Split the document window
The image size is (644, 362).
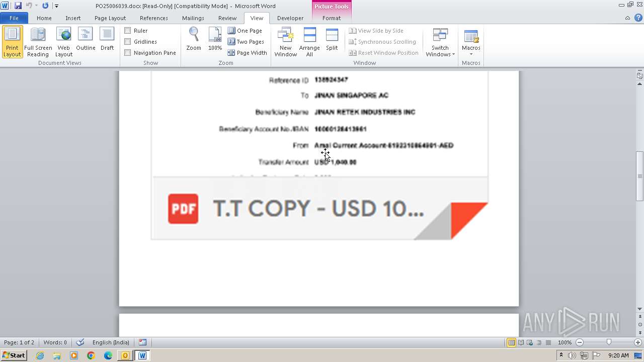(332, 39)
